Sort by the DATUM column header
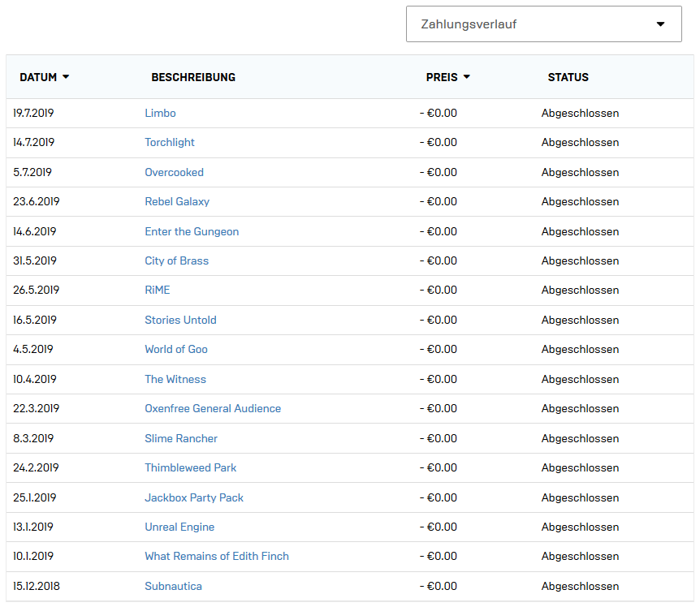This screenshot has height=607, width=700. 44,77
